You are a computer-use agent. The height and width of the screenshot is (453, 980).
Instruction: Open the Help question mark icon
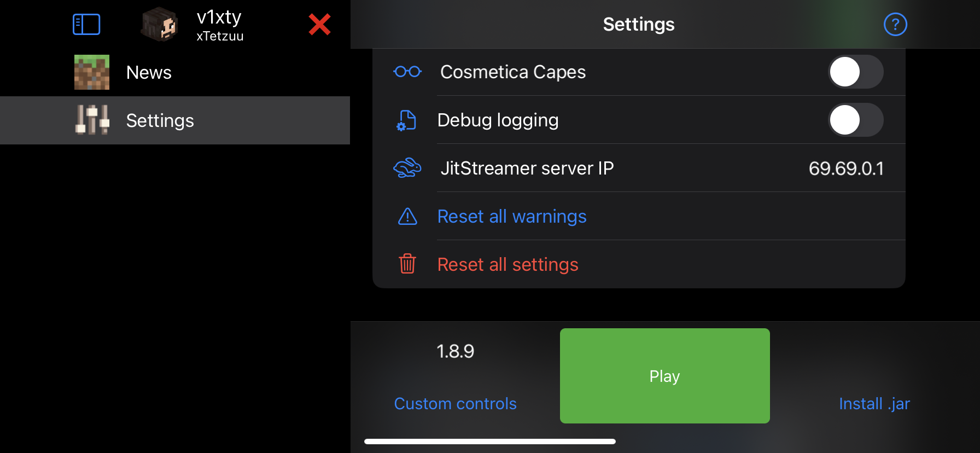(895, 24)
